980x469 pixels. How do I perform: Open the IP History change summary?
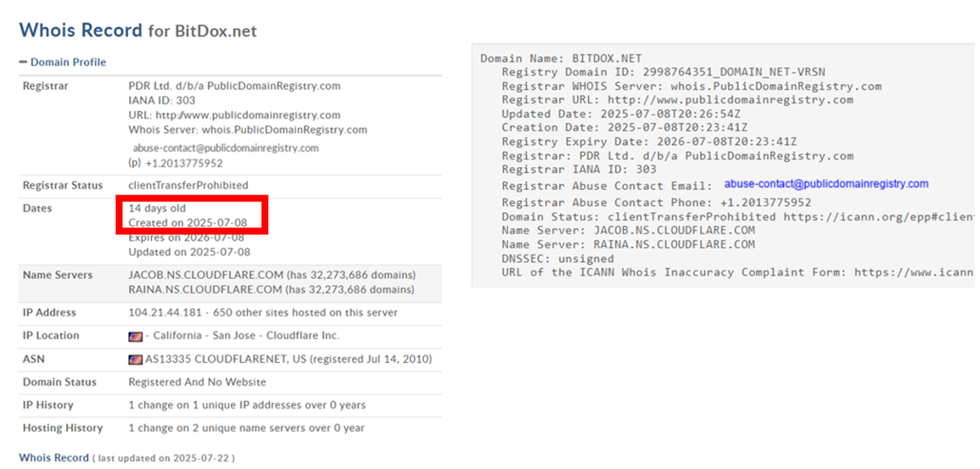click(247, 405)
